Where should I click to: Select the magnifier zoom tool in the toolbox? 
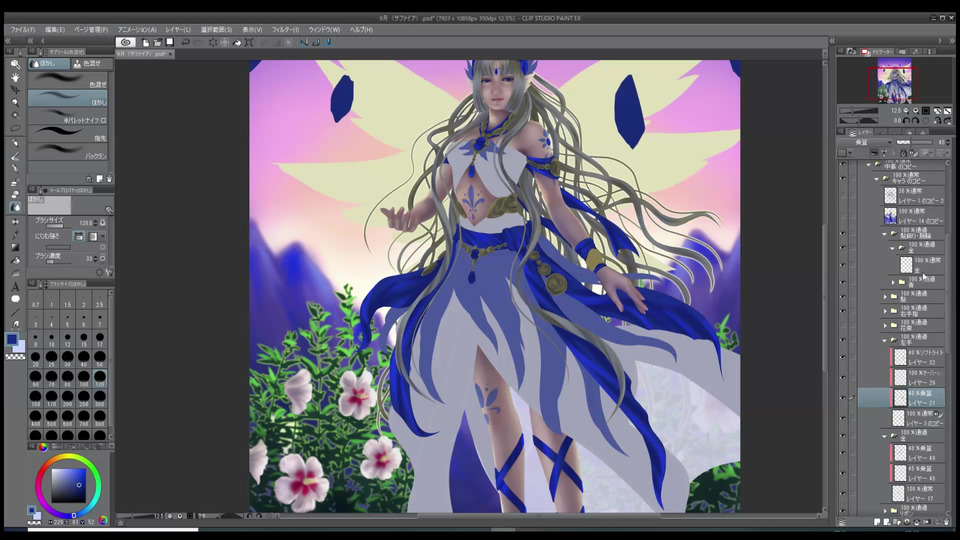(15, 64)
